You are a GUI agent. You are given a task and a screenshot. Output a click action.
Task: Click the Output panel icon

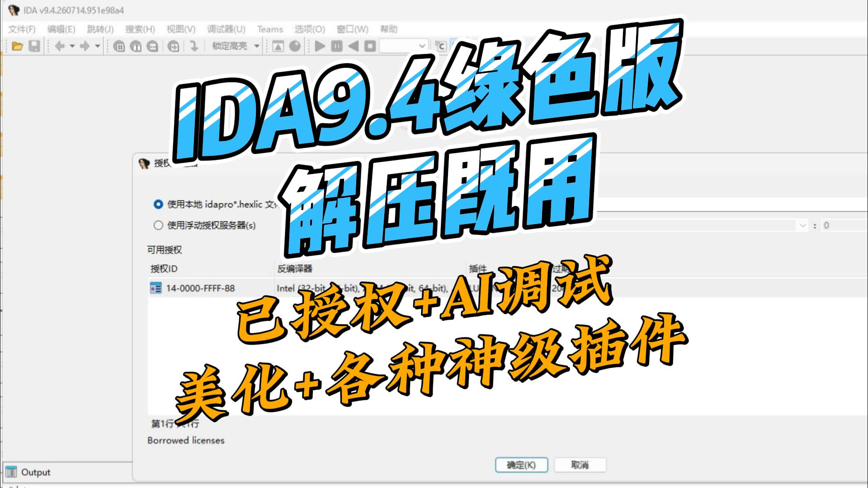tap(11, 472)
